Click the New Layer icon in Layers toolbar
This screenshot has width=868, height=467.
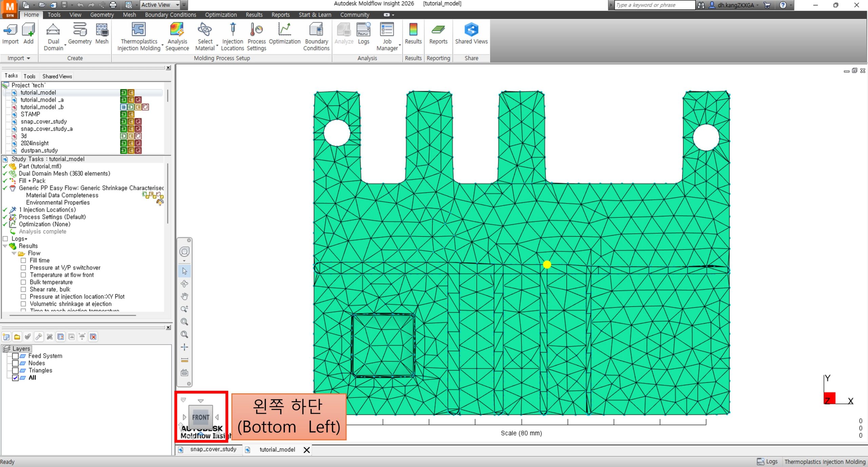6,337
